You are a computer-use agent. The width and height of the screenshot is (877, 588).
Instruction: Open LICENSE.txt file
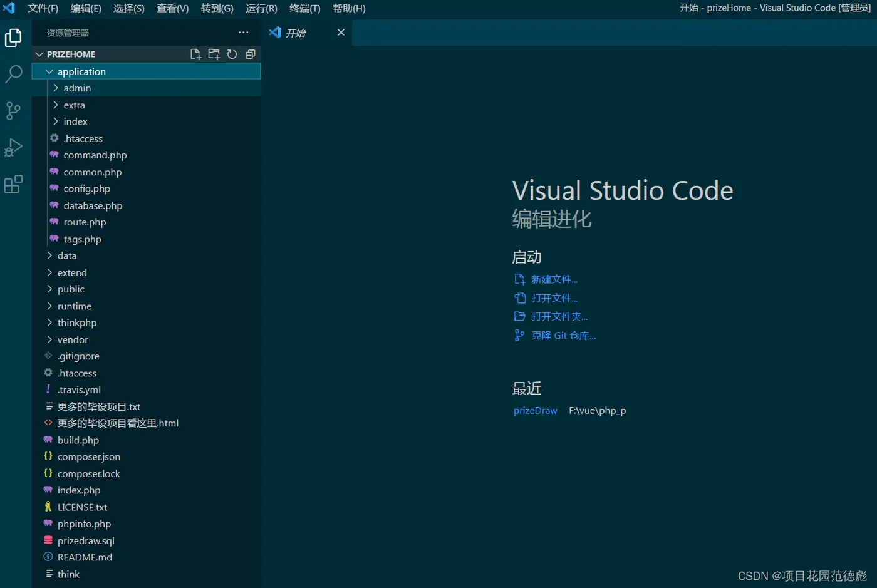(x=146, y=507)
